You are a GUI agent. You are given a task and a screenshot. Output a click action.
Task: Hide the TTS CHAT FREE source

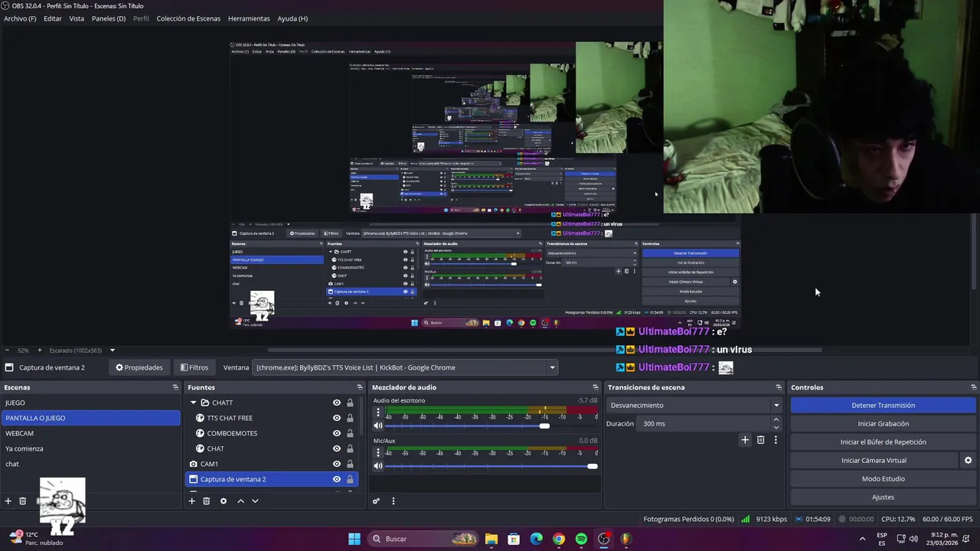click(337, 418)
